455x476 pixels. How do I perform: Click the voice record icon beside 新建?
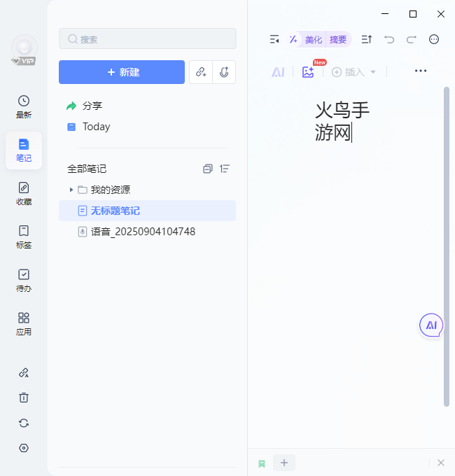point(224,72)
